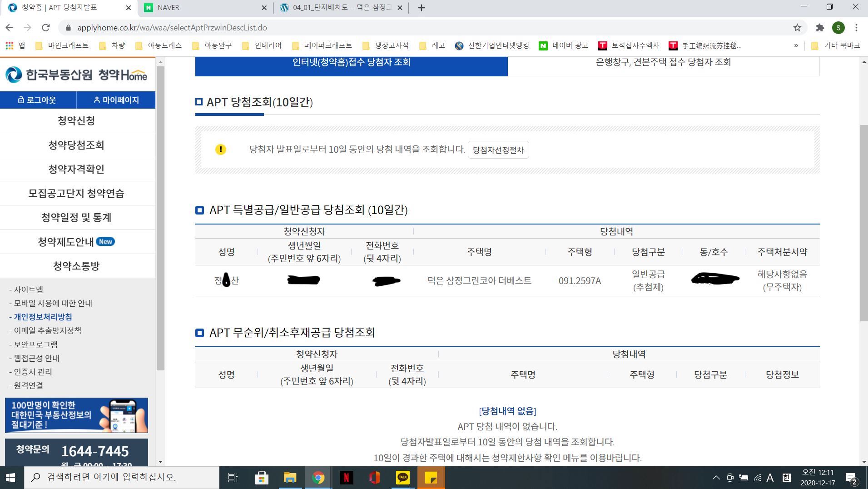The image size is (868, 489).
Task: Open the 보석십자수액자 bookmark
Action: pyautogui.click(x=629, y=45)
